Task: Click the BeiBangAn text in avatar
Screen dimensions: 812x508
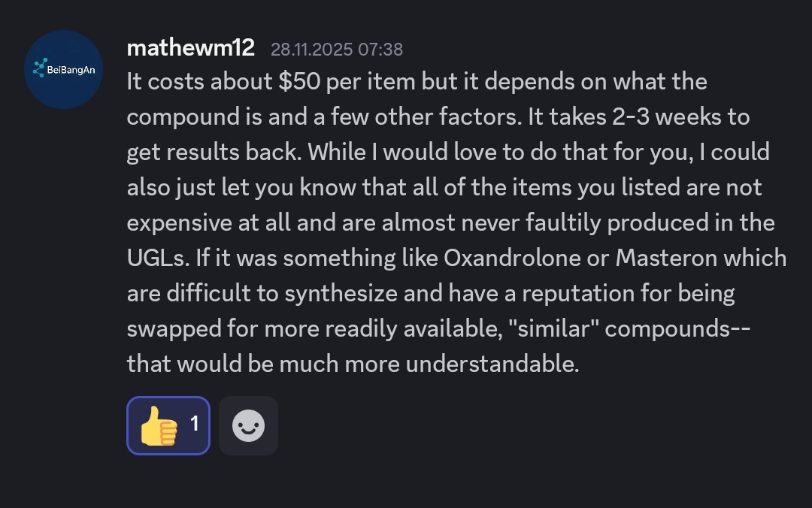Action: 71,69
